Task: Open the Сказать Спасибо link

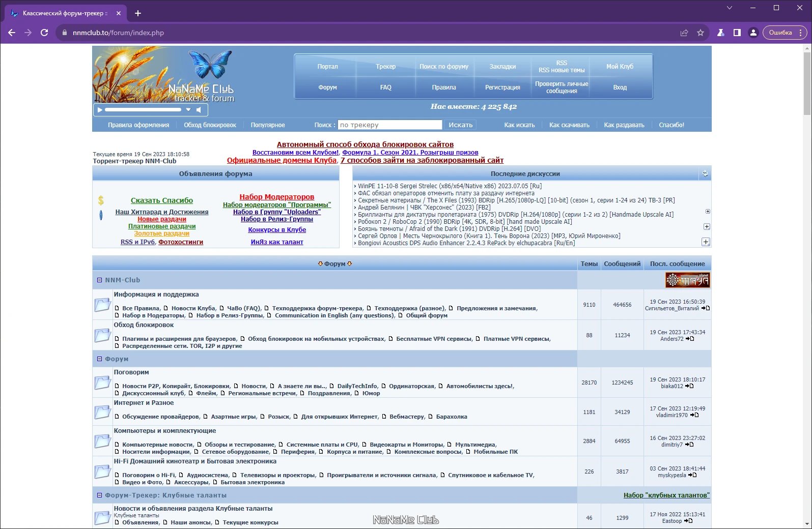Action: tap(162, 200)
